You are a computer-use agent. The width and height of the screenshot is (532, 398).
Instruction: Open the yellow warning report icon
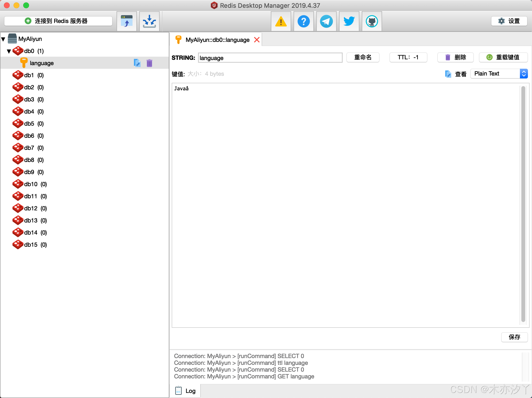pos(281,21)
